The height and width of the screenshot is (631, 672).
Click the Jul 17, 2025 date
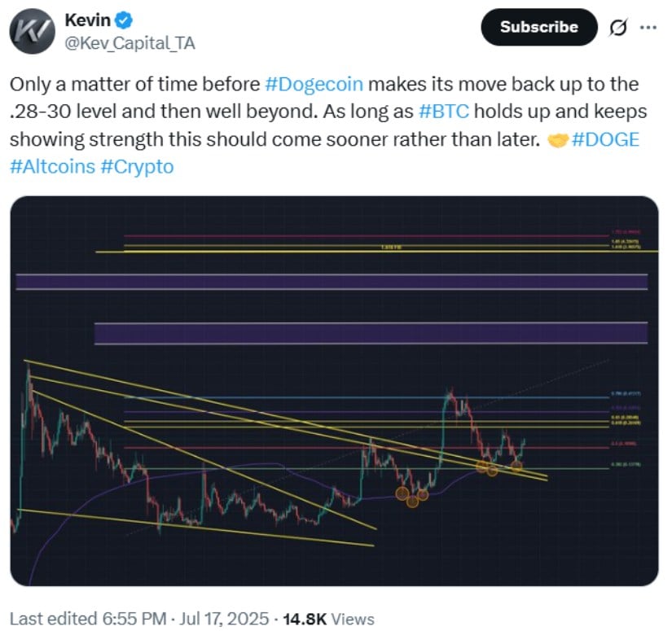pos(224,619)
